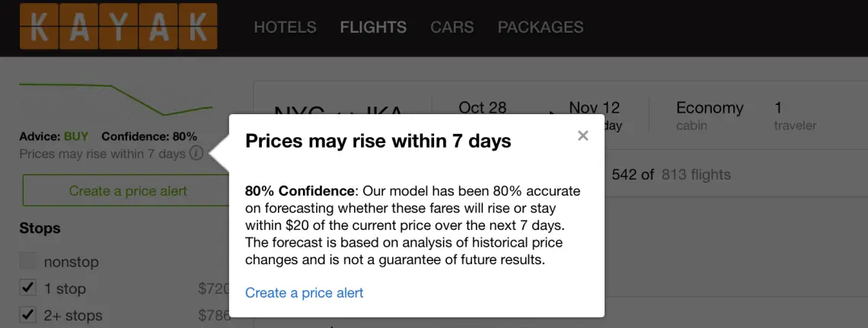This screenshot has height=328, width=868.
Task: Click the KAYAK logo
Action: 119,26
